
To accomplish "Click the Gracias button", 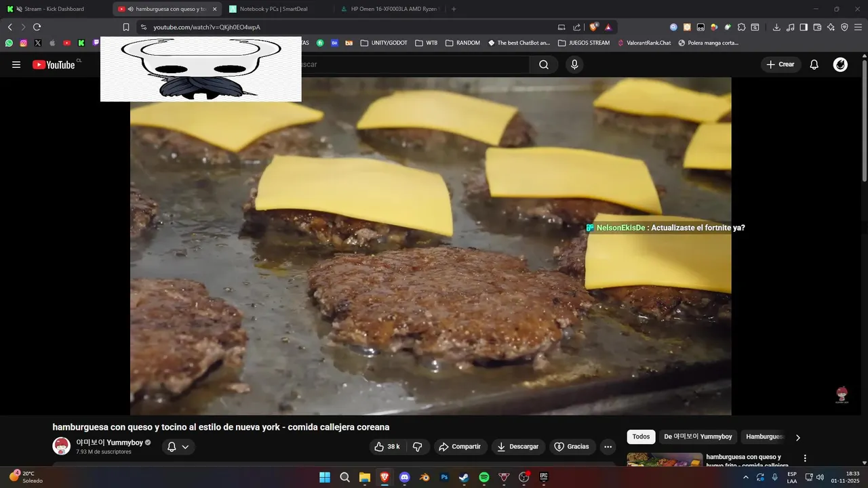I will pos(572,447).
